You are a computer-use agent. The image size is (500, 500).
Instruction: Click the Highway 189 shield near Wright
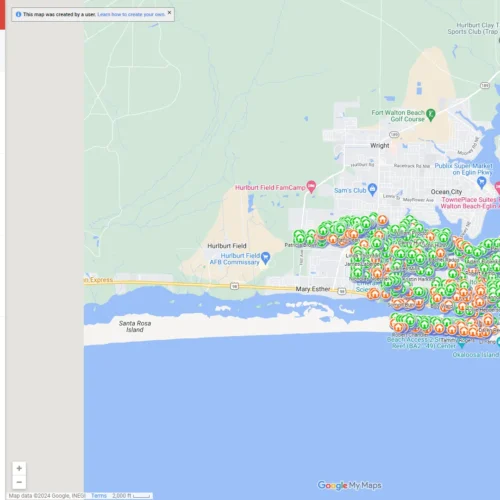tap(394, 135)
